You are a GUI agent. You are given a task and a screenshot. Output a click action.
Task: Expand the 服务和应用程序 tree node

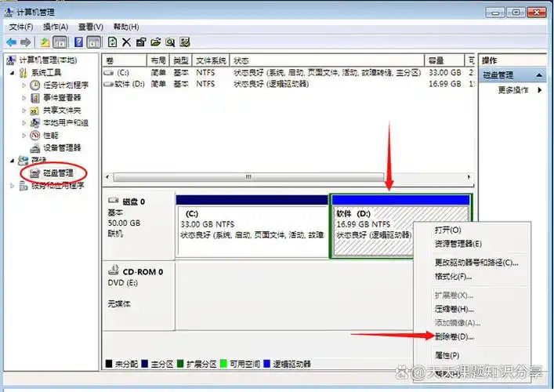pyautogui.click(x=12, y=186)
